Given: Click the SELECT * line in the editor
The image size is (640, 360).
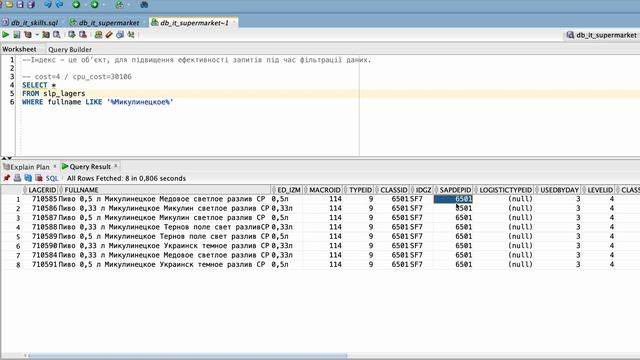Looking at the screenshot, I should coord(39,85).
